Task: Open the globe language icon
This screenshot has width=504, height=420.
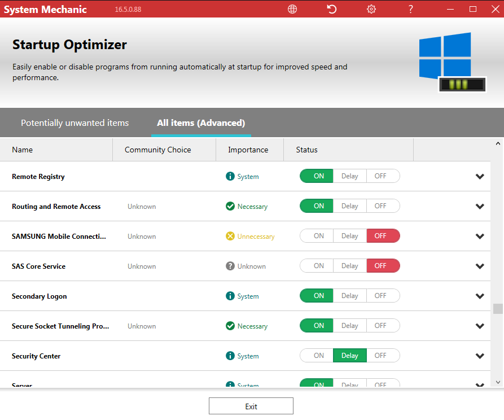Action: tap(292, 9)
